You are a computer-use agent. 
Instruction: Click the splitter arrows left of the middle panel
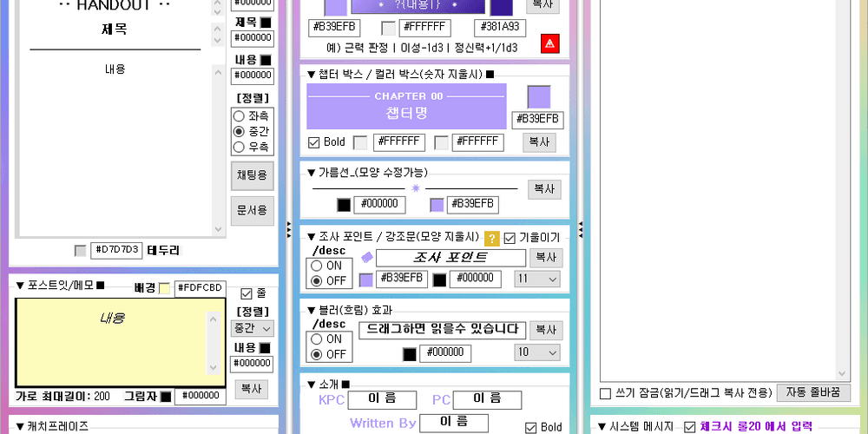(289, 230)
